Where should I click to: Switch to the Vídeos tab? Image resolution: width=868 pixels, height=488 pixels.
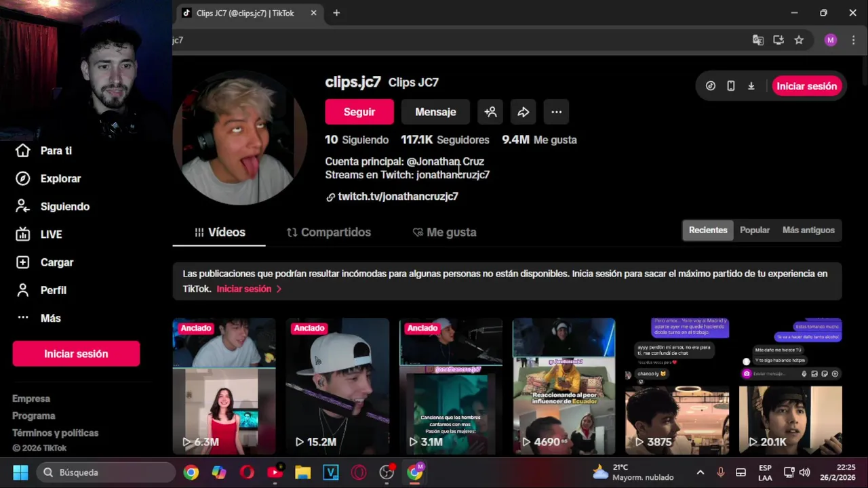coord(219,232)
